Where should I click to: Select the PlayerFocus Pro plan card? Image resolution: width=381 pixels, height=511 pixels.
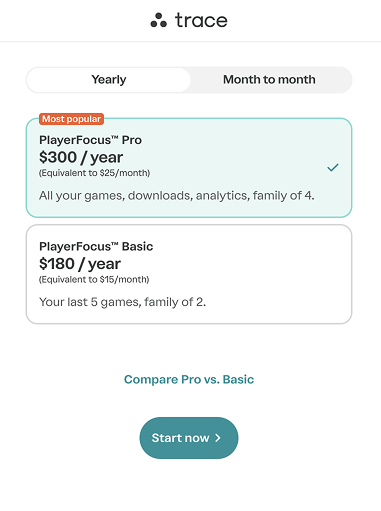click(x=189, y=168)
